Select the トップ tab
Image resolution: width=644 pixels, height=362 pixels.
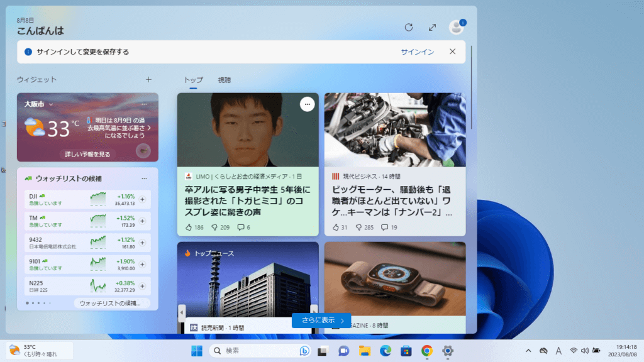(x=193, y=80)
